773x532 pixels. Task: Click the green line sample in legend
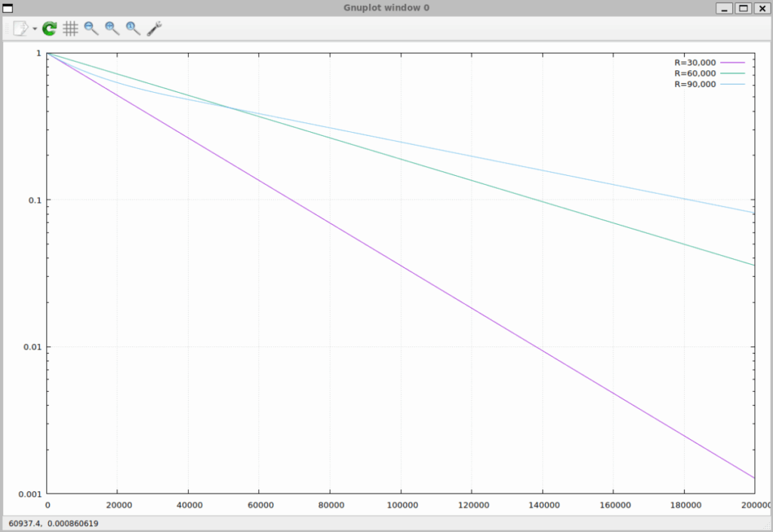(x=732, y=73)
